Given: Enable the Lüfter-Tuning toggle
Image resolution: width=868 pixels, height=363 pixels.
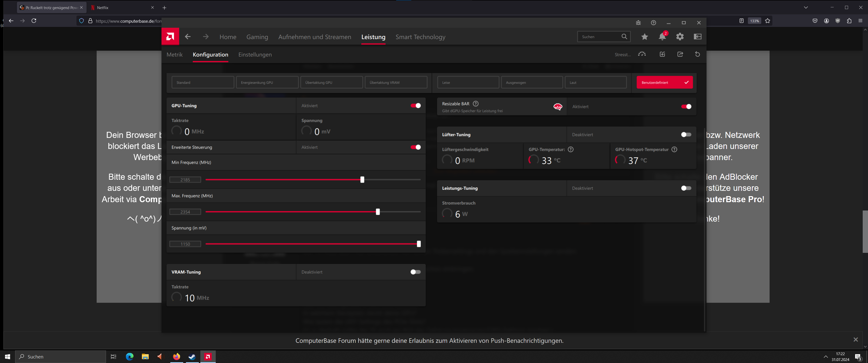Looking at the screenshot, I should pos(686,134).
